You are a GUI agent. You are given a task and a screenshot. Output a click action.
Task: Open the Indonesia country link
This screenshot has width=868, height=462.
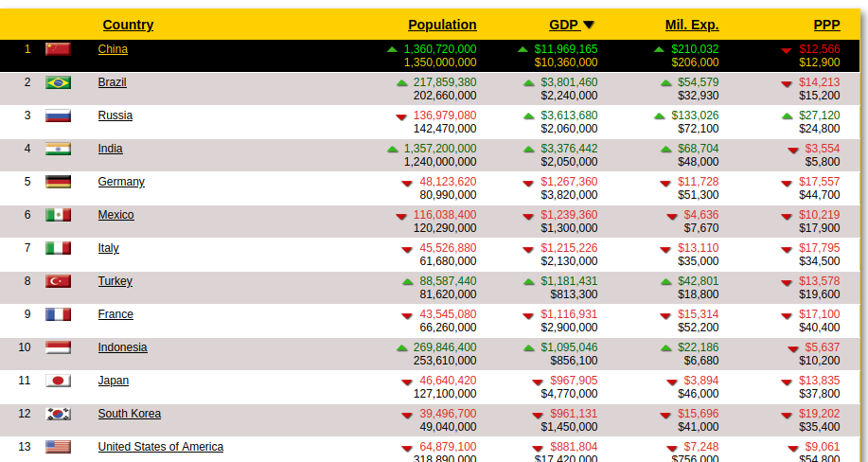[x=122, y=347]
